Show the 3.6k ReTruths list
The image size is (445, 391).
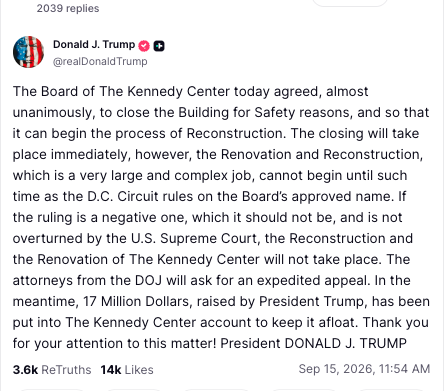click(x=52, y=370)
